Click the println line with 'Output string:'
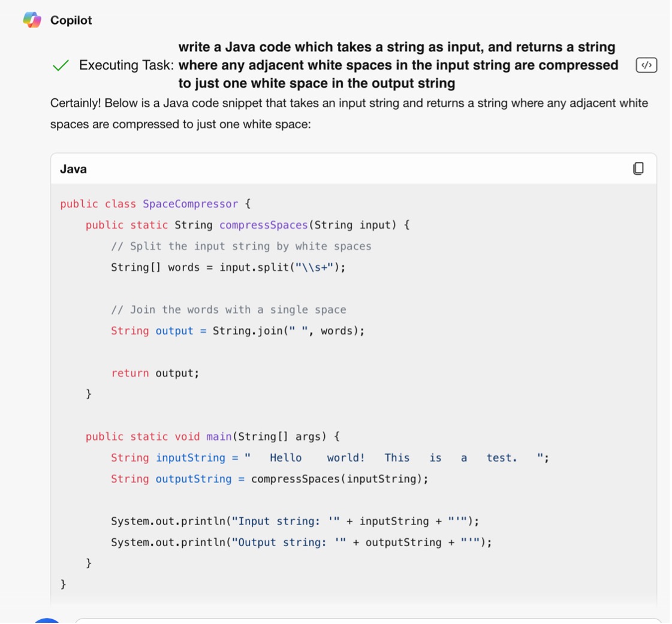 tap(302, 542)
